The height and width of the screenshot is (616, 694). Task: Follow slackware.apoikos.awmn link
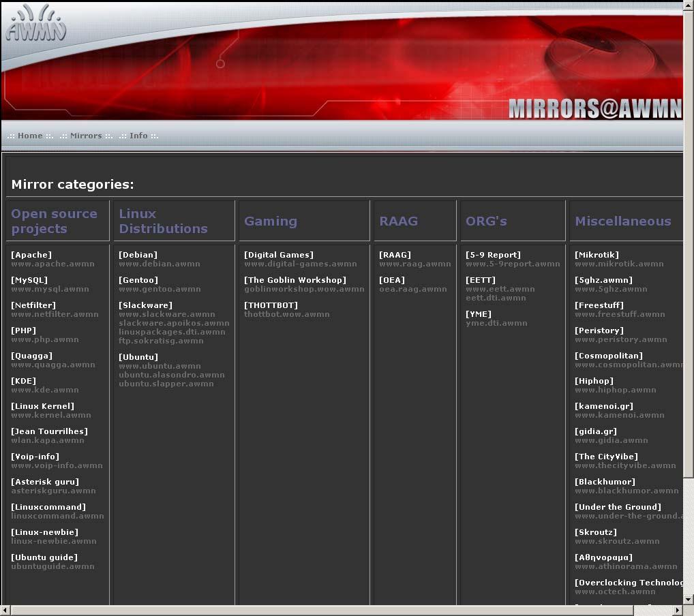pos(174,323)
